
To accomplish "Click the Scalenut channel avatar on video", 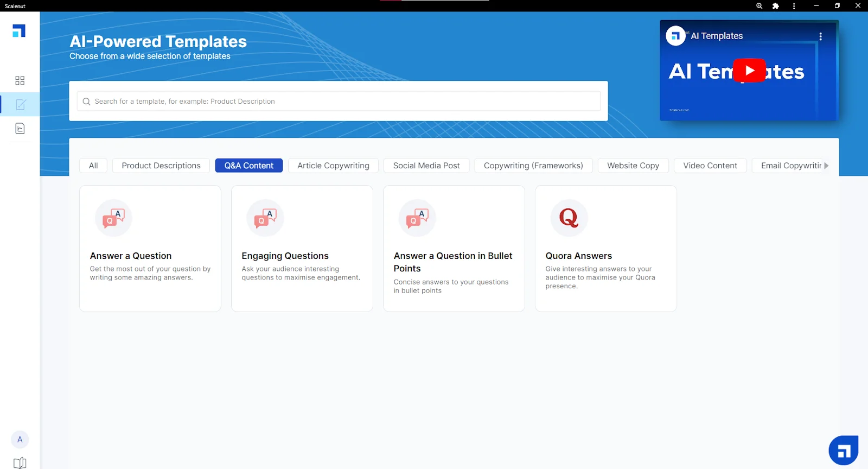I will 675,36.
